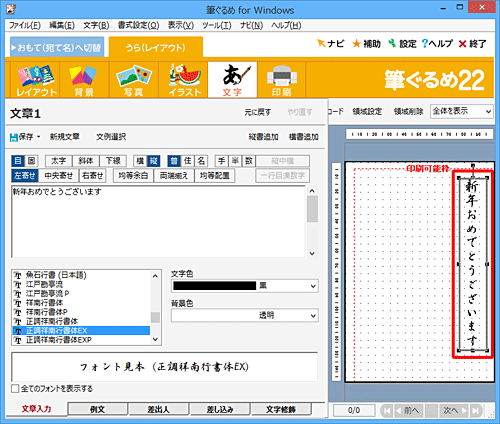500x424 pixels.
Task: Switch to 横 horizontal writing
Action: tap(140, 161)
